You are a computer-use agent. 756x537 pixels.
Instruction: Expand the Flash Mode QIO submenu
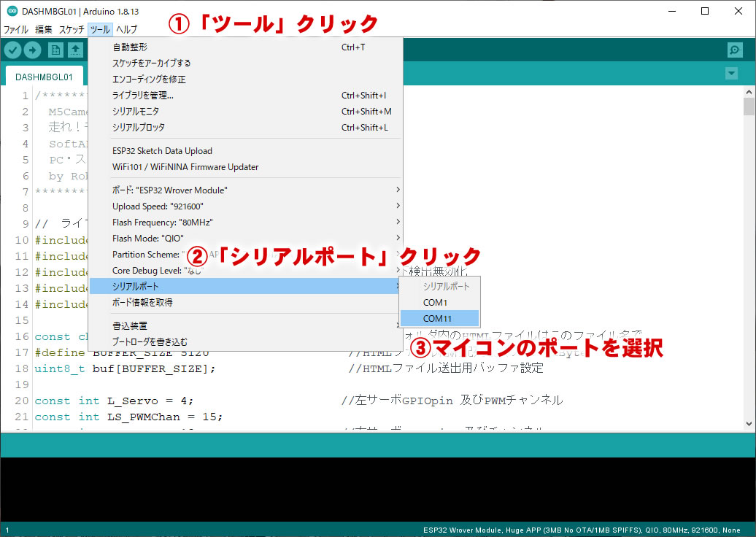tap(246, 238)
